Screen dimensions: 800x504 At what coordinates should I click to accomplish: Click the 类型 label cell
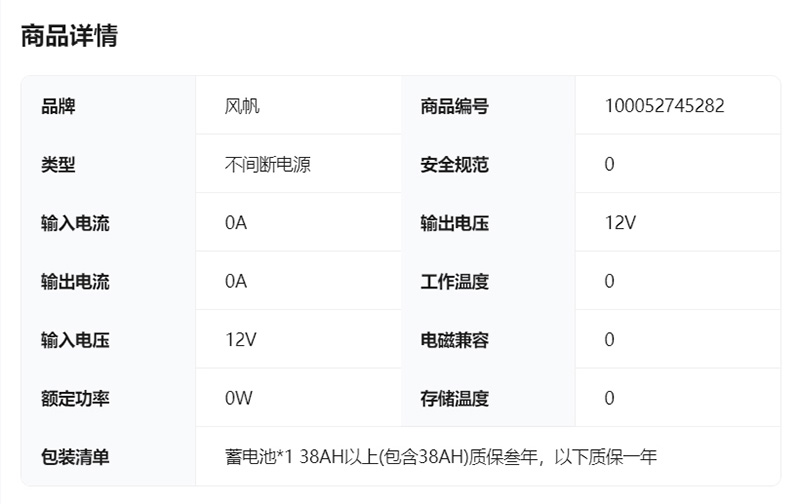58,165
